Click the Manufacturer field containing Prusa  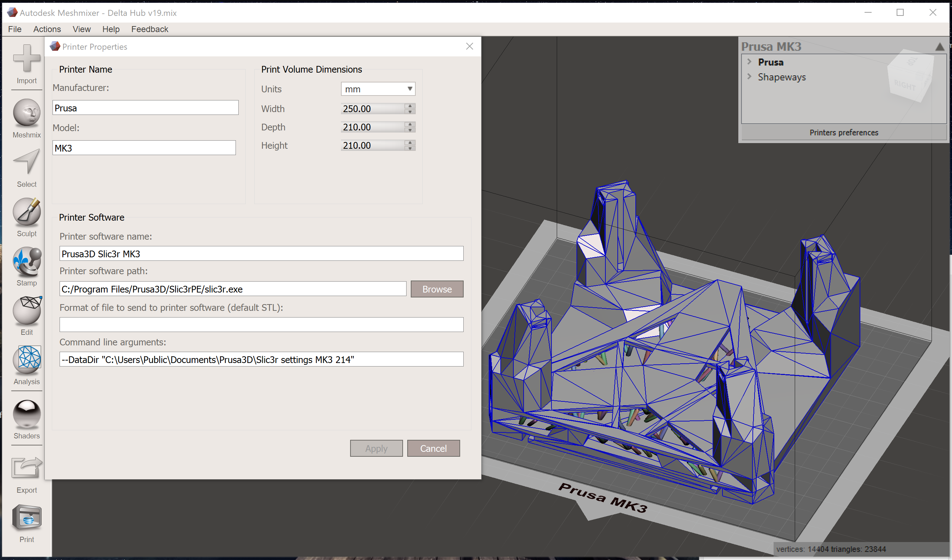point(145,107)
